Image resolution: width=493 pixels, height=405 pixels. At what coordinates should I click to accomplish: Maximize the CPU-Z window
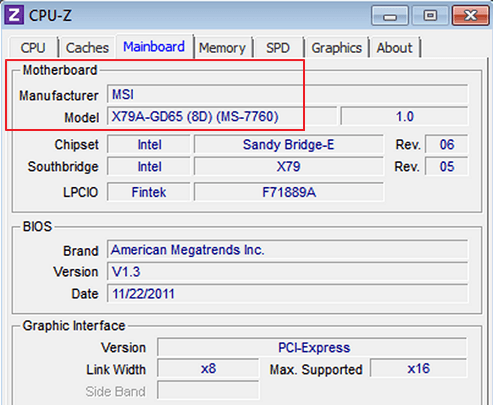pos(430,16)
